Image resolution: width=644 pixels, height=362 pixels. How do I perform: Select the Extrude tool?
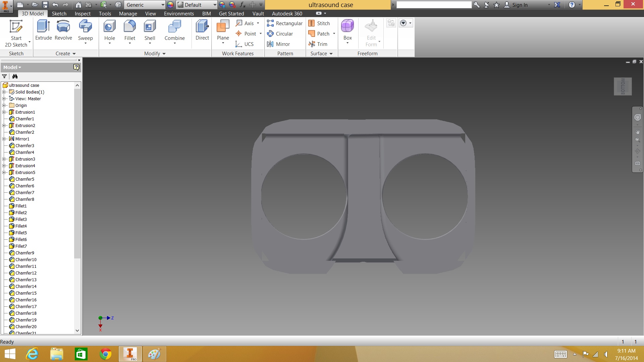[x=44, y=30]
